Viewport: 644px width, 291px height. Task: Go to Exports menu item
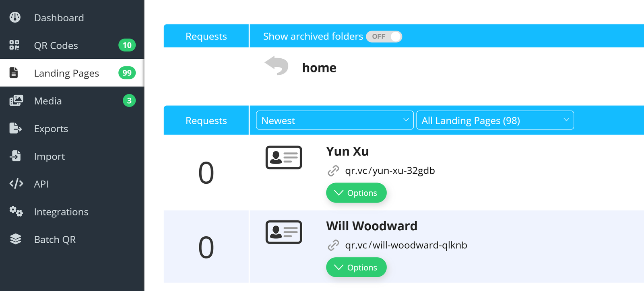pyautogui.click(x=51, y=129)
